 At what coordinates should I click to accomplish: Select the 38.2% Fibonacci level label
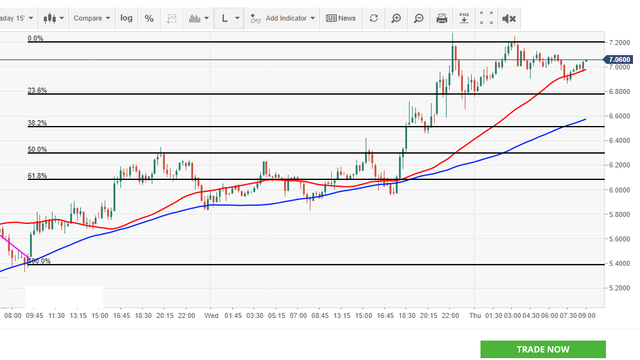click(37, 123)
